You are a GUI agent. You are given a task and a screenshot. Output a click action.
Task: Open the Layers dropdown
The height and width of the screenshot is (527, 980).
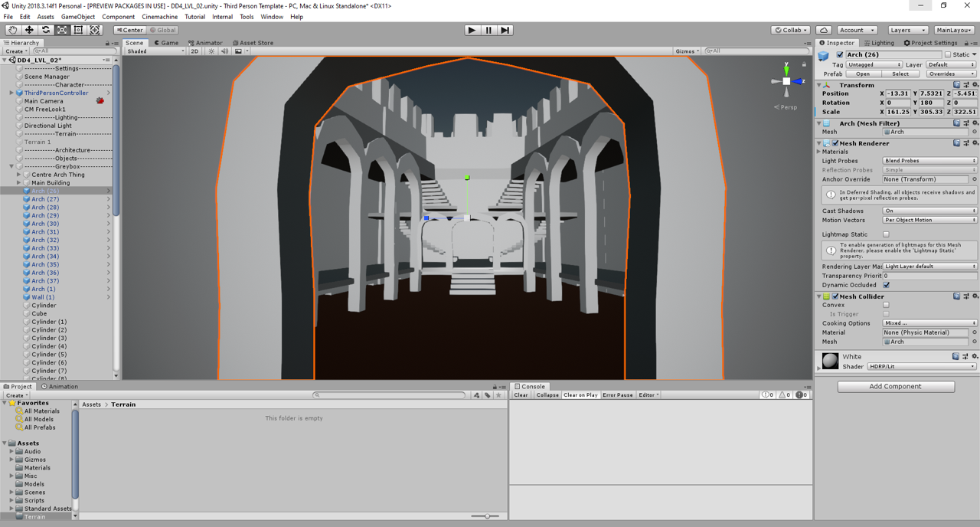click(x=907, y=30)
